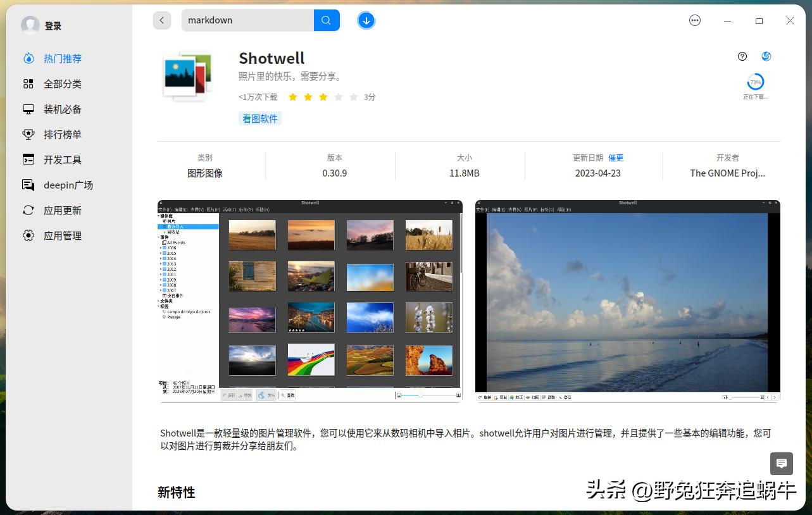Select 应用管理 from the sidebar

tap(62, 235)
